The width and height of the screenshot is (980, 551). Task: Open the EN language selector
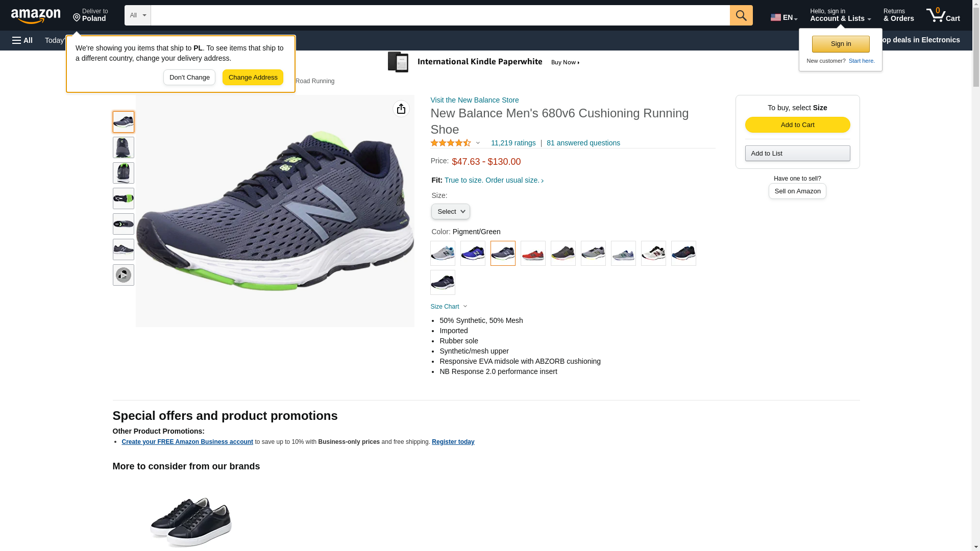(783, 17)
